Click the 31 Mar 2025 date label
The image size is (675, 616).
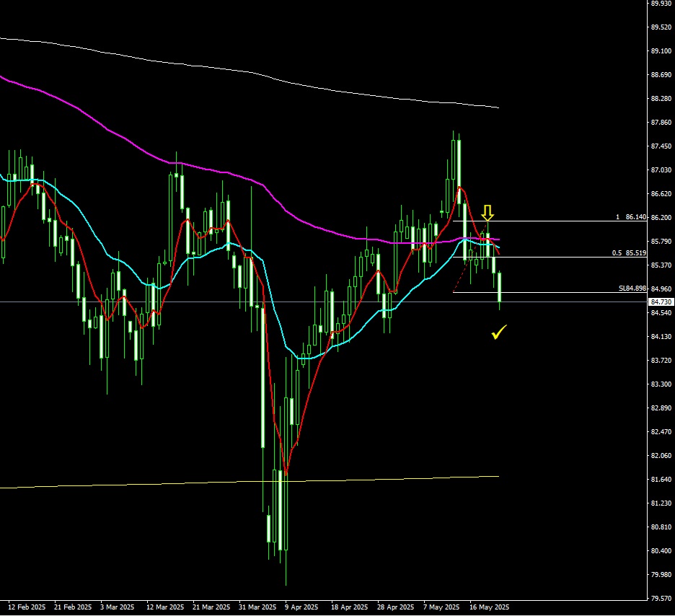(x=257, y=607)
